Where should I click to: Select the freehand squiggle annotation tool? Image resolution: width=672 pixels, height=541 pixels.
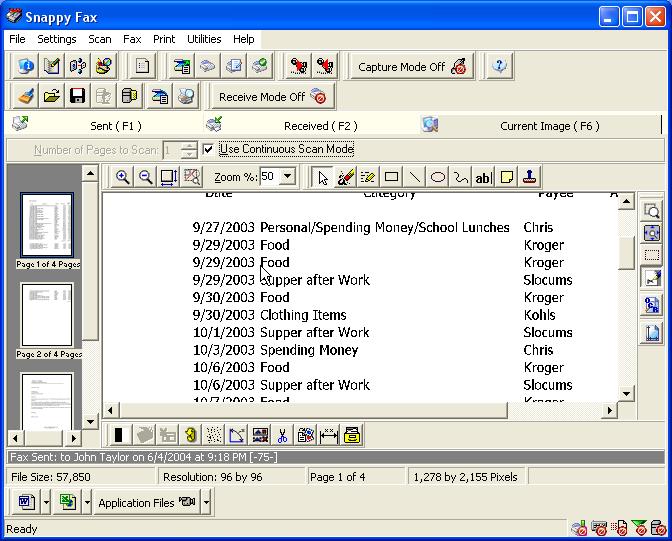pos(461,177)
